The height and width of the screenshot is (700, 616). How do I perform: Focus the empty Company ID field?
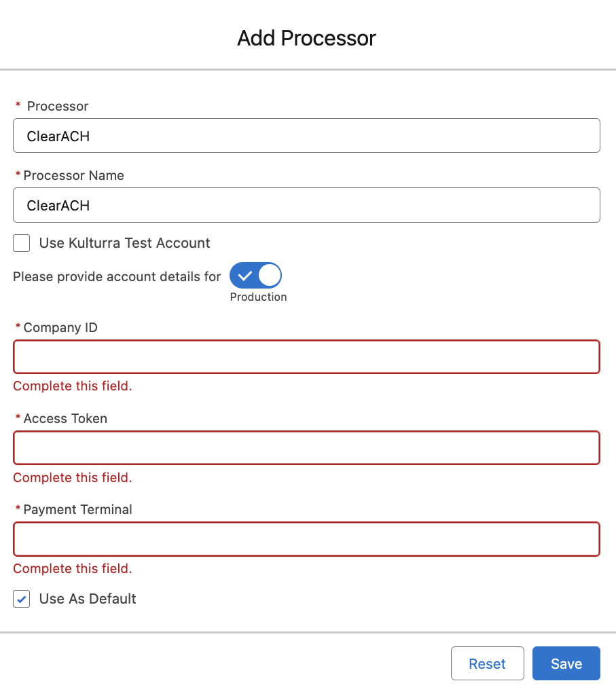coord(306,357)
